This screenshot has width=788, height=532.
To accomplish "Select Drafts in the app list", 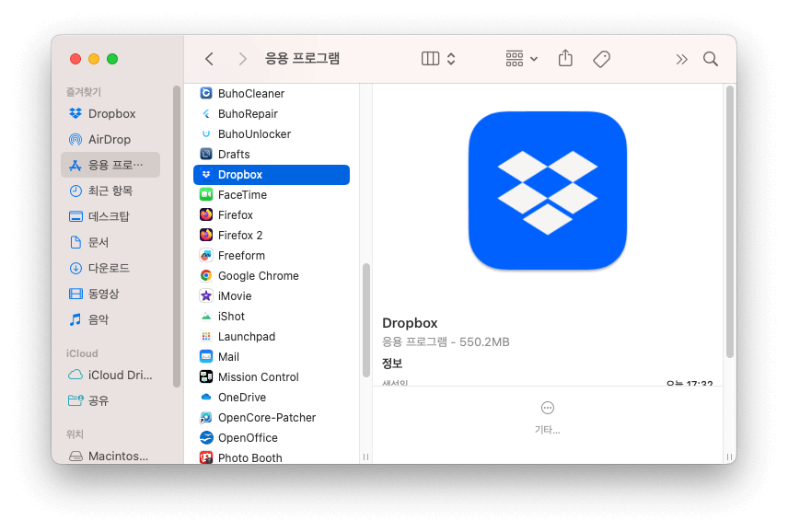I will click(x=272, y=155).
